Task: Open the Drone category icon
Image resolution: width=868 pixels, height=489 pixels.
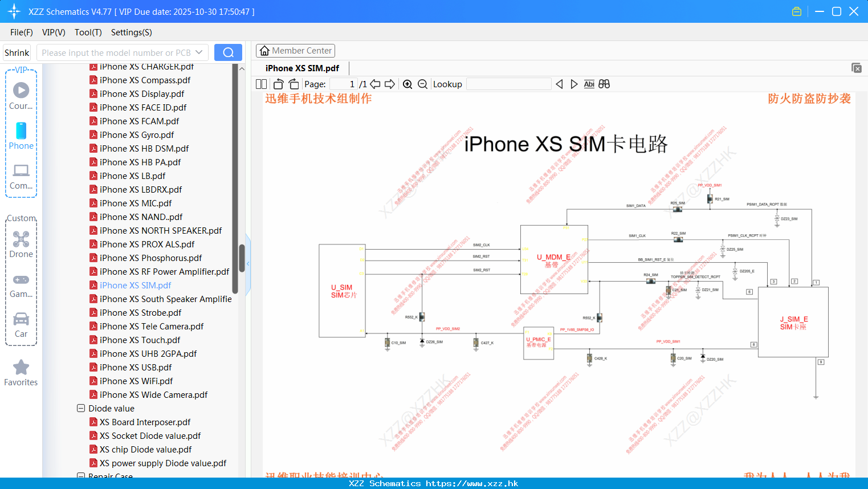Action: click(x=21, y=239)
